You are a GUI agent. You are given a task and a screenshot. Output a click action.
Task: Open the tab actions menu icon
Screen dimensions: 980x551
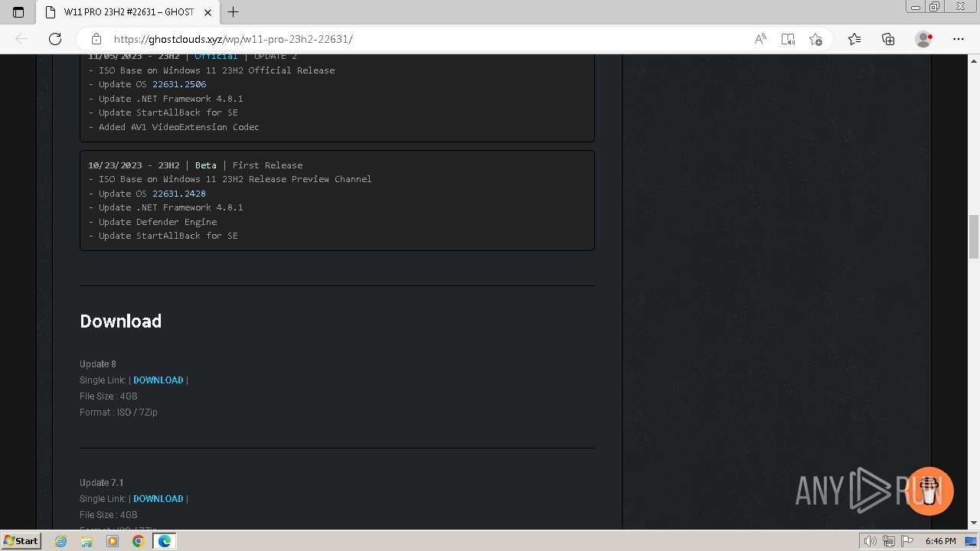pyautogui.click(x=18, y=12)
